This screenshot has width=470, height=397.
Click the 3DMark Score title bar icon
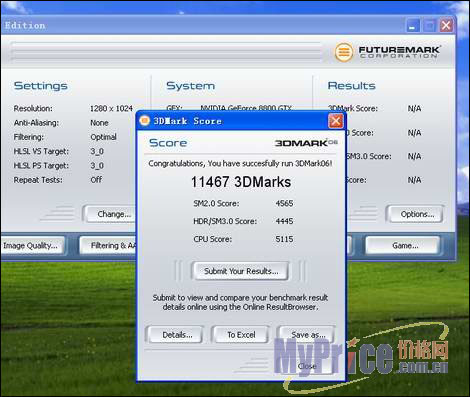pos(145,120)
